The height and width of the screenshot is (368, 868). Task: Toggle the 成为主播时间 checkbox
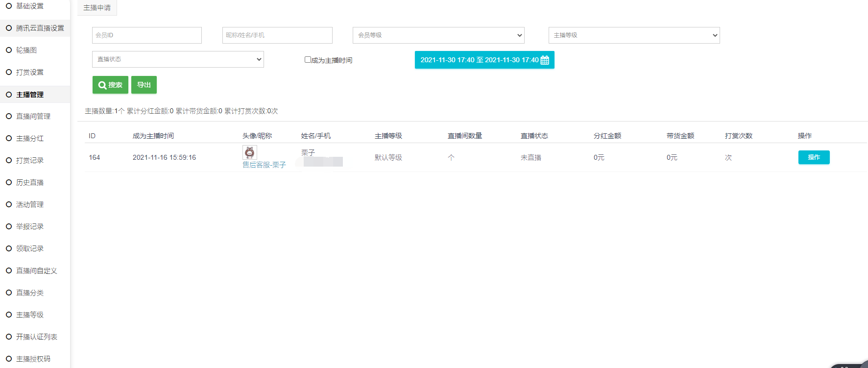tap(308, 60)
